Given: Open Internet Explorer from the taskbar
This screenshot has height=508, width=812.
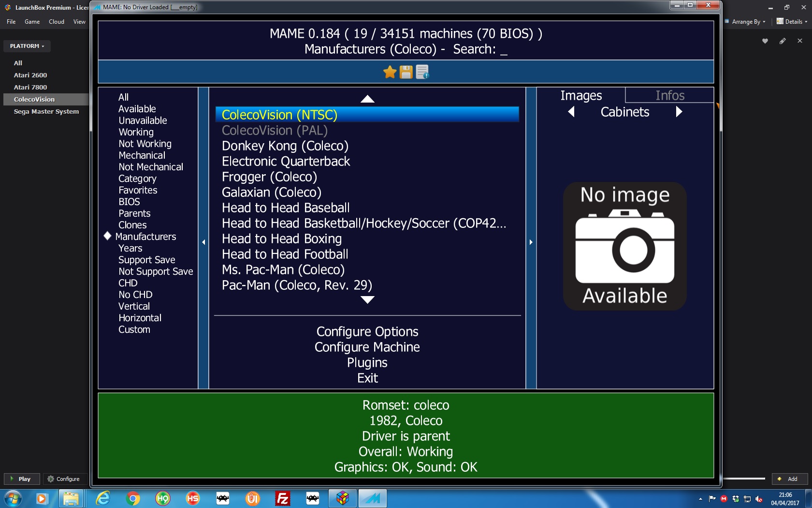Looking at the screenshot, I should pyautogui.click(x=103, y=498).
